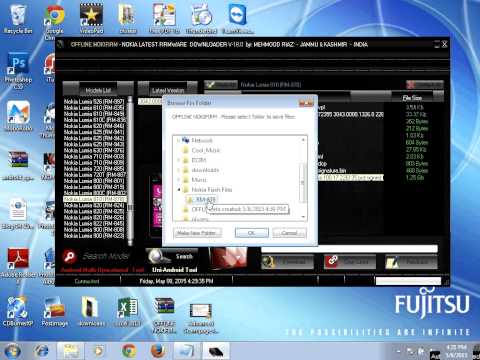
Task: Open PostImage desktop icon
Action: click(x=54, y=311)
